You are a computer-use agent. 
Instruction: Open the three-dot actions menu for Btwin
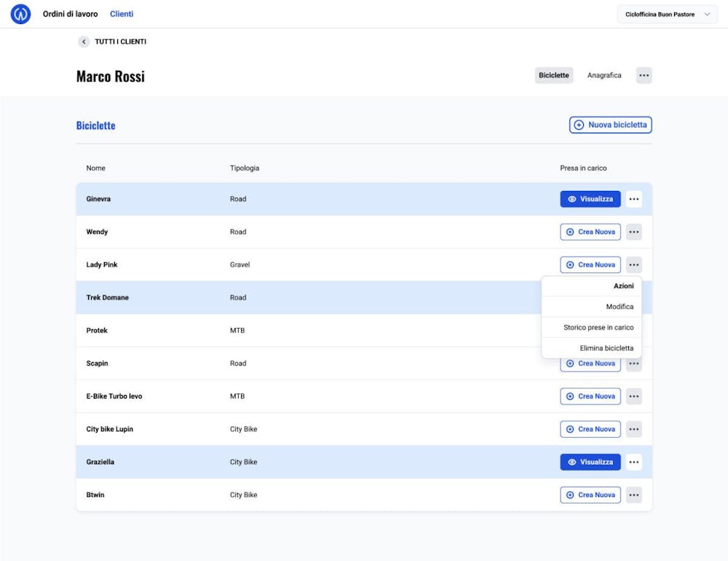[634, 495]
